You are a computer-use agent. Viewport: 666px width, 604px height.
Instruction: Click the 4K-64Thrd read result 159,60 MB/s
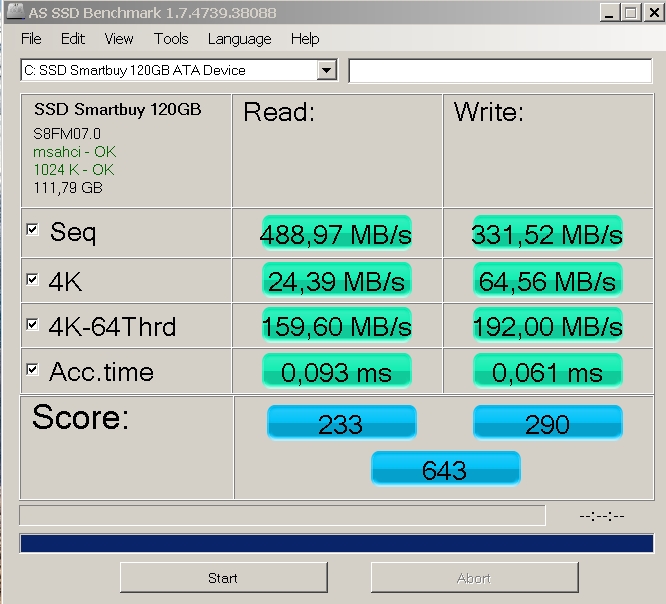pos(336,325)
